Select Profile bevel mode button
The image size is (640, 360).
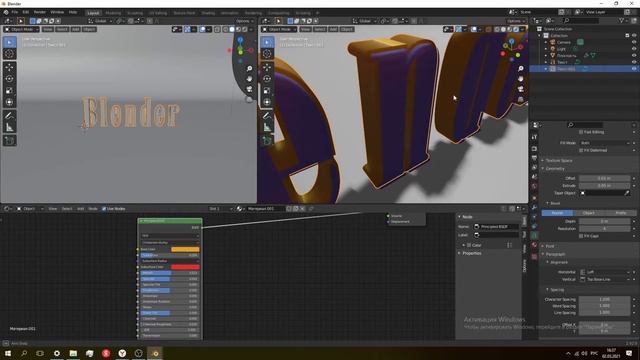(x=620, y=213)
